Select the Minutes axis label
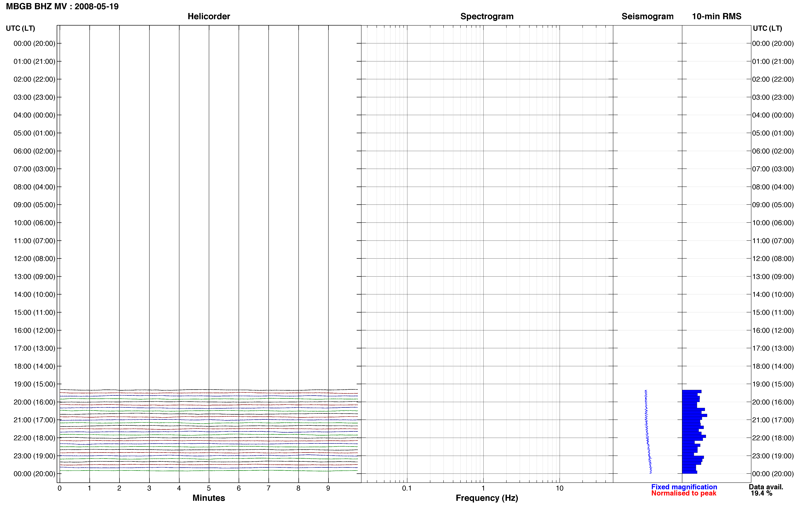The image size is (812, 508). pyautogui.click(x=209, y=498)
